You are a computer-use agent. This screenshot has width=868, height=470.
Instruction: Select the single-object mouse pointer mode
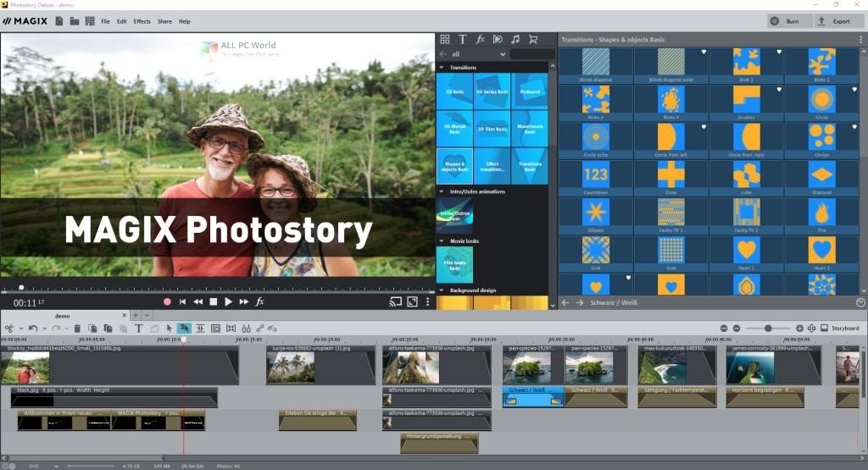(170, 329)
